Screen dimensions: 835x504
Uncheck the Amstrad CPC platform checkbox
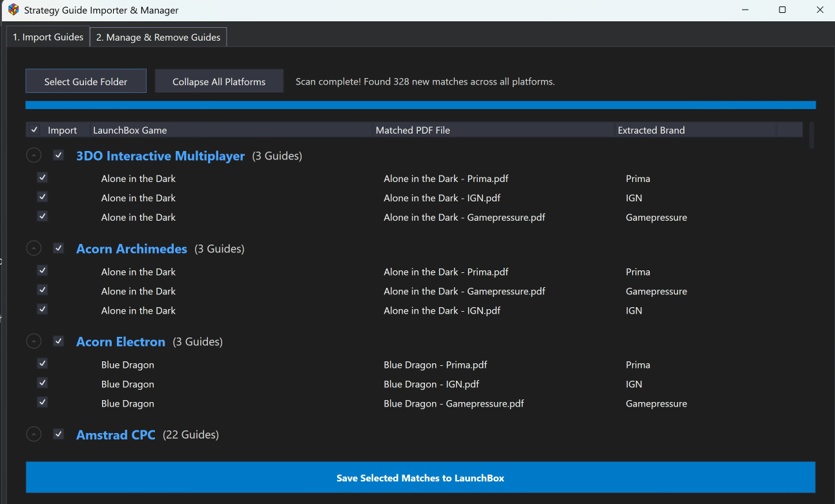click(59, 434)
